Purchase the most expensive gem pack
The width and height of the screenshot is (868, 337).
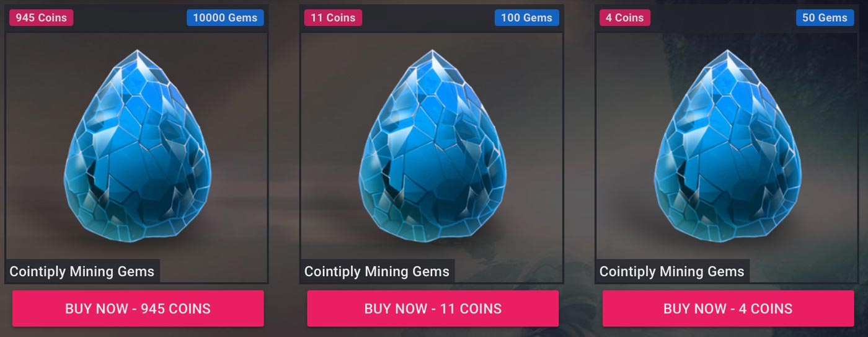(x=138, y=308)
